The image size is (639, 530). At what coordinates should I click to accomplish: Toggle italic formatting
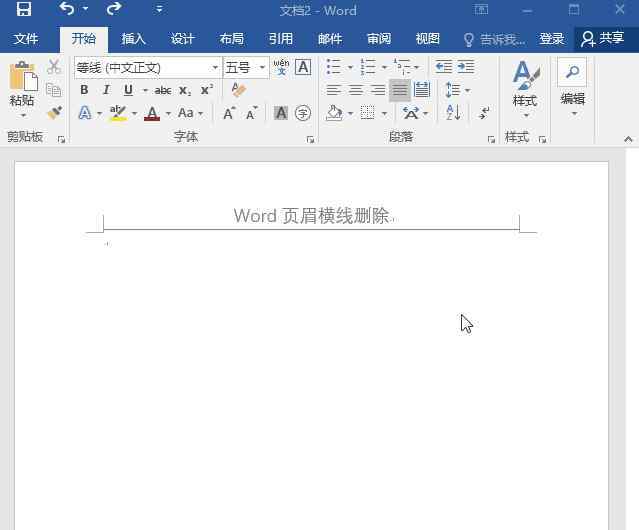point(106,90)
